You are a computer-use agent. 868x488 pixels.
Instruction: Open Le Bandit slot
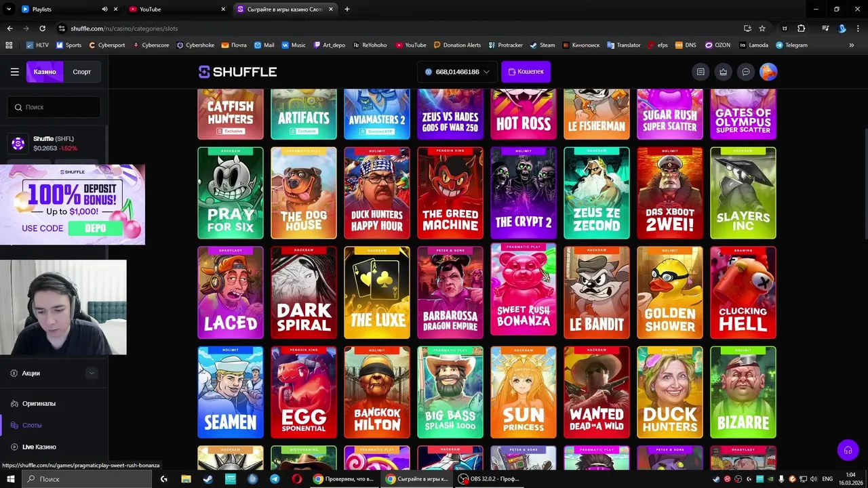pos(597,293)
